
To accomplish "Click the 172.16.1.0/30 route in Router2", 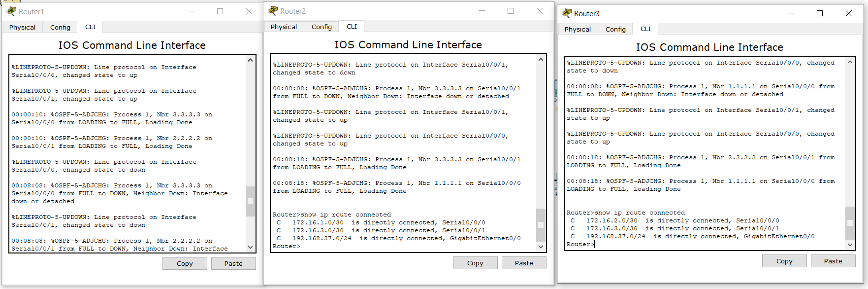I will pos(381,222).
